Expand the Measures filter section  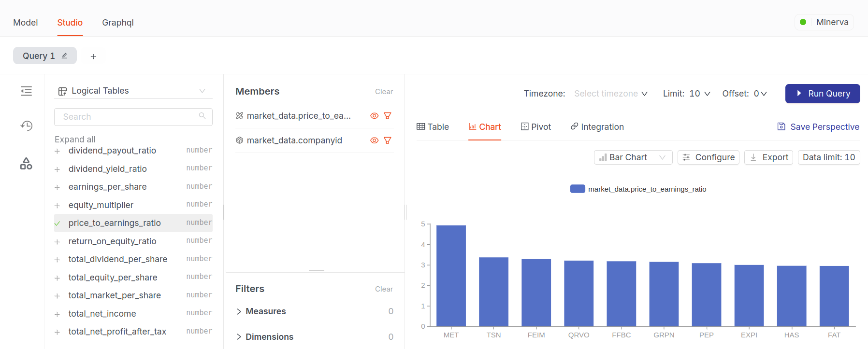[x=261, y=311]
